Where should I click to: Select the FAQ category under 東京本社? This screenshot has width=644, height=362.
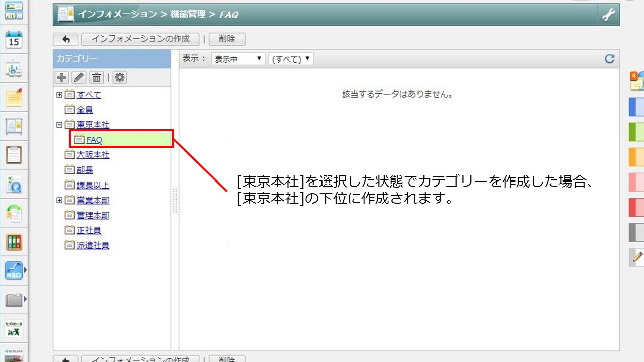[94, 140]
